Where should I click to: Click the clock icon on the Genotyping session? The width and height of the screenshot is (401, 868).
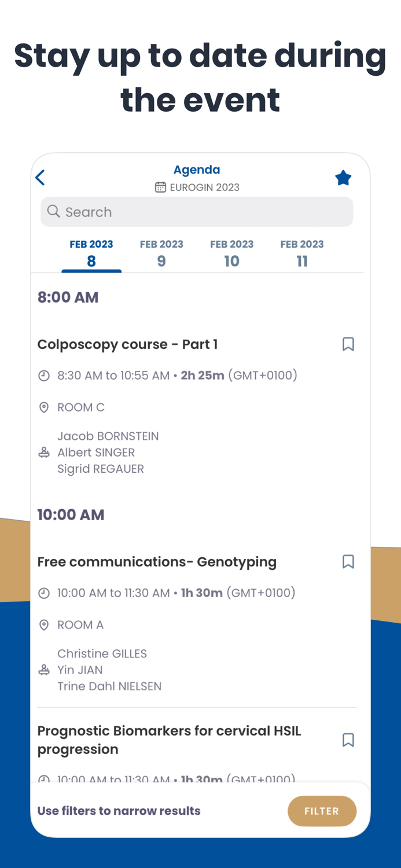44,593
